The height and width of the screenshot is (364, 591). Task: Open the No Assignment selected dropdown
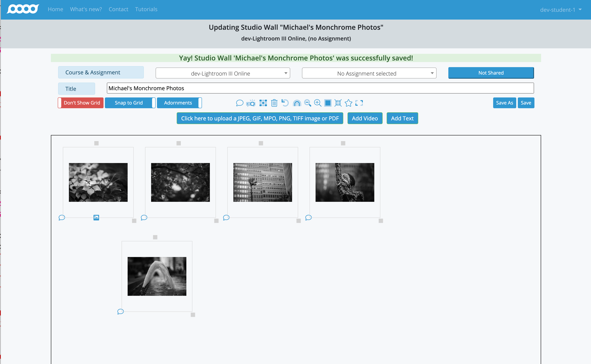369,73
